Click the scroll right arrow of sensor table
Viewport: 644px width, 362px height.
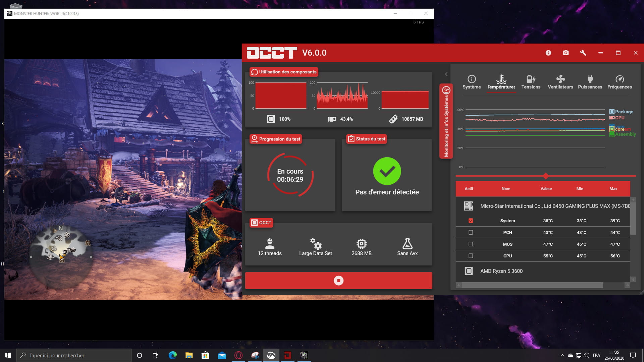pyautogui.click(x=627, y=285)
